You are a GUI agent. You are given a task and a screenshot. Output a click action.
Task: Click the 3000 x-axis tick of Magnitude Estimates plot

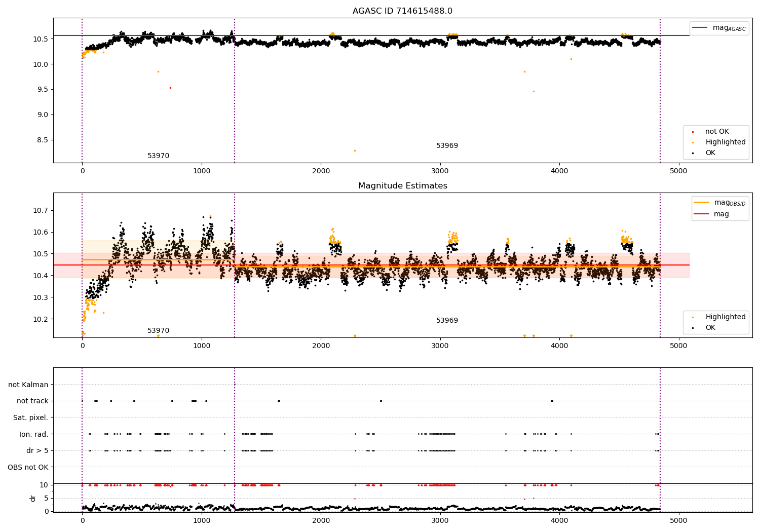coord(440,346)
